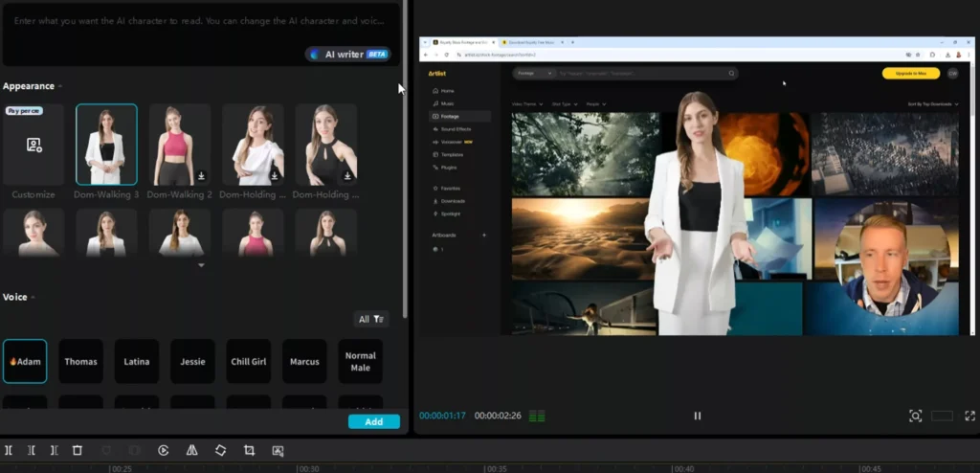Click the Upgrade to Max button
Screen dimensions: 980x473
(911, 73)
